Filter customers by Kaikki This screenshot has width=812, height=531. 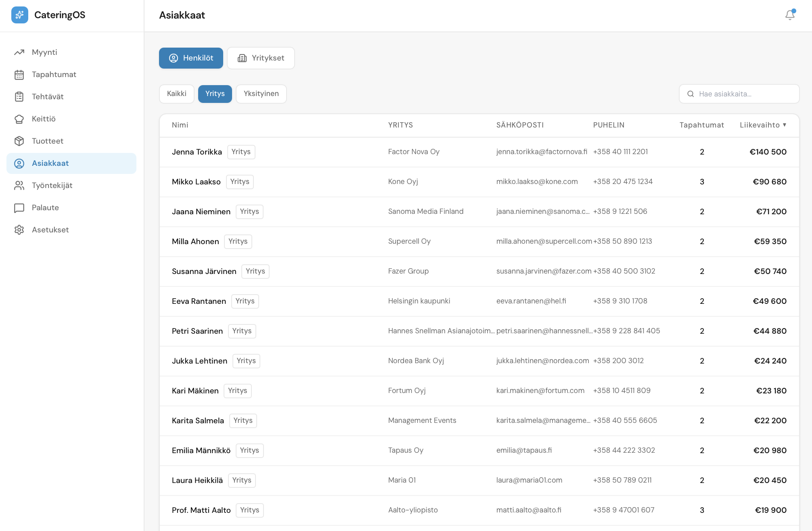coord(177,94)
